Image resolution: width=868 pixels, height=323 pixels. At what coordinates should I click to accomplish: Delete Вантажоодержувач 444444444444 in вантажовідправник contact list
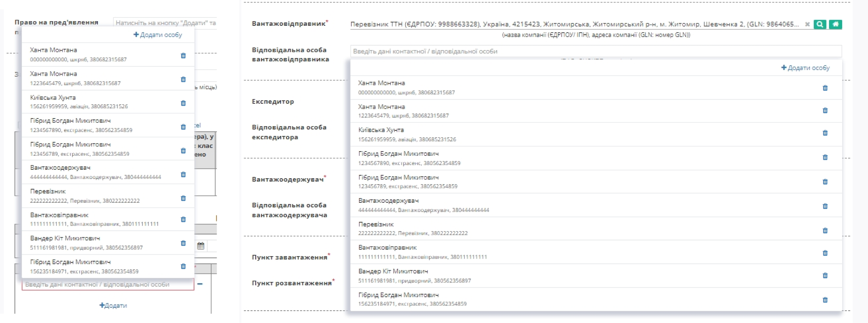pyautogui.click(x=825, y=206)
